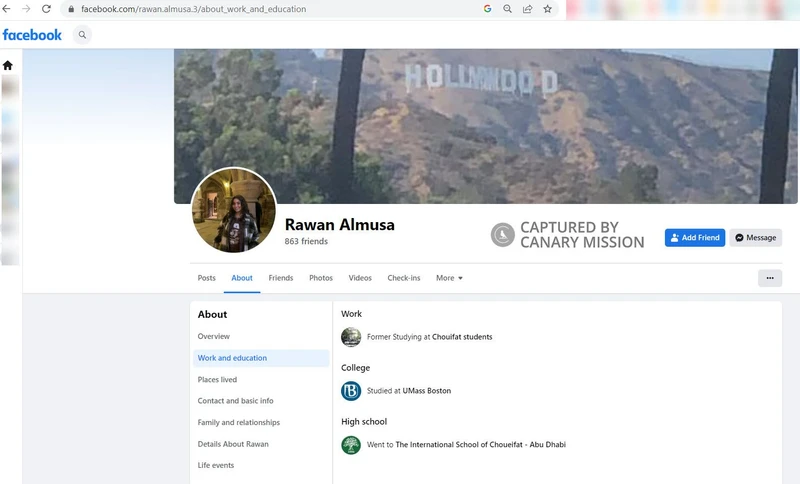
Task: Expand the More dropdown
Action: point(449,278)
